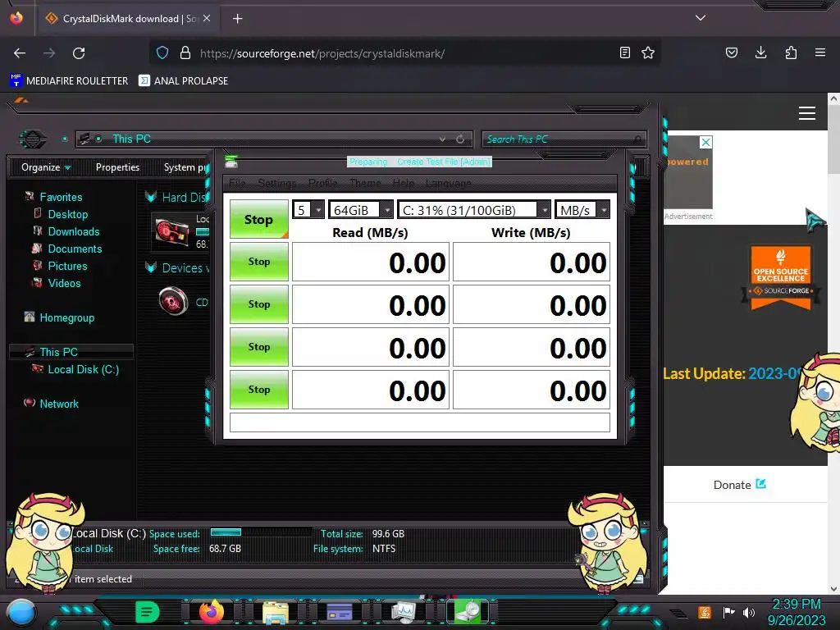Open the Start orb

point(21,613)
